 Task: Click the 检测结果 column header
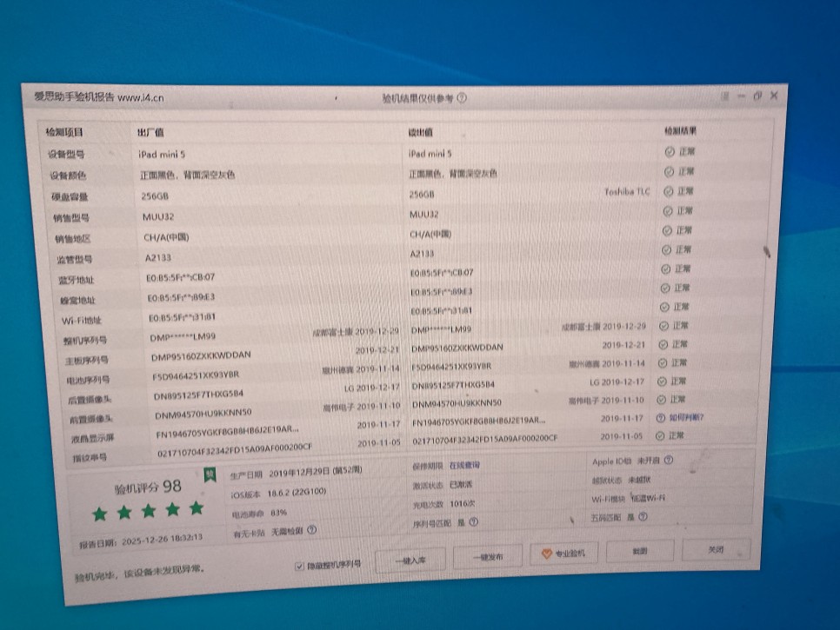click(679, 131)
